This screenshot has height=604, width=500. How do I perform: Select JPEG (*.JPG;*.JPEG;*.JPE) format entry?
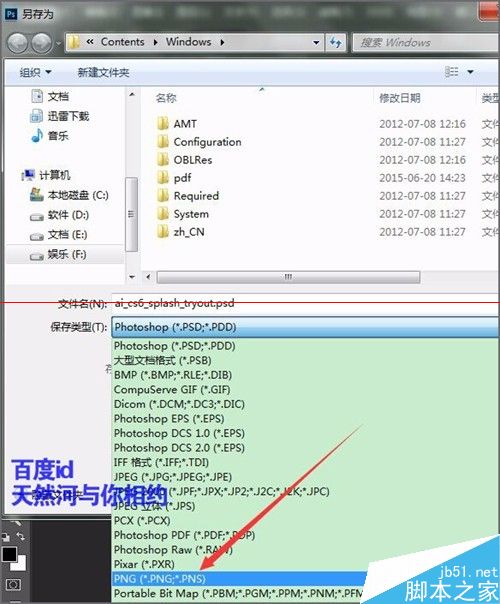[x=173, y=477]
